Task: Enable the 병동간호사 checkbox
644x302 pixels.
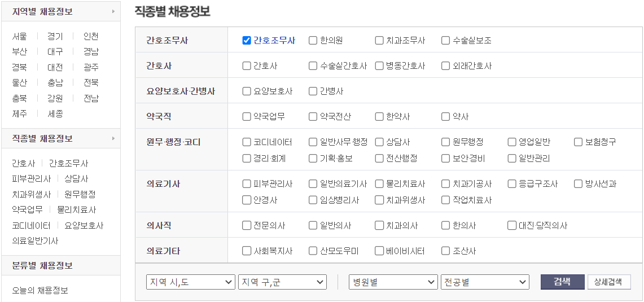Action: pyautogui.click(x=379, y=65)
